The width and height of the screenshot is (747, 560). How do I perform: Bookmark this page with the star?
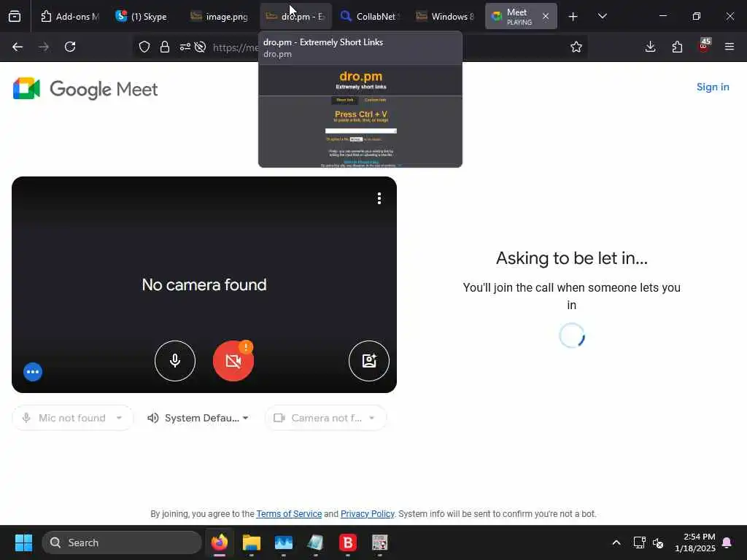click(x=576, y=47)
